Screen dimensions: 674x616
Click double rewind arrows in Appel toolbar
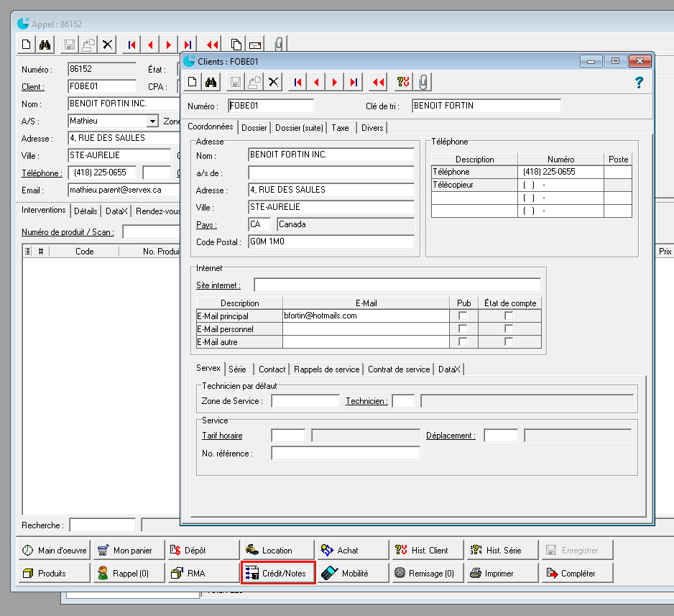213,45
